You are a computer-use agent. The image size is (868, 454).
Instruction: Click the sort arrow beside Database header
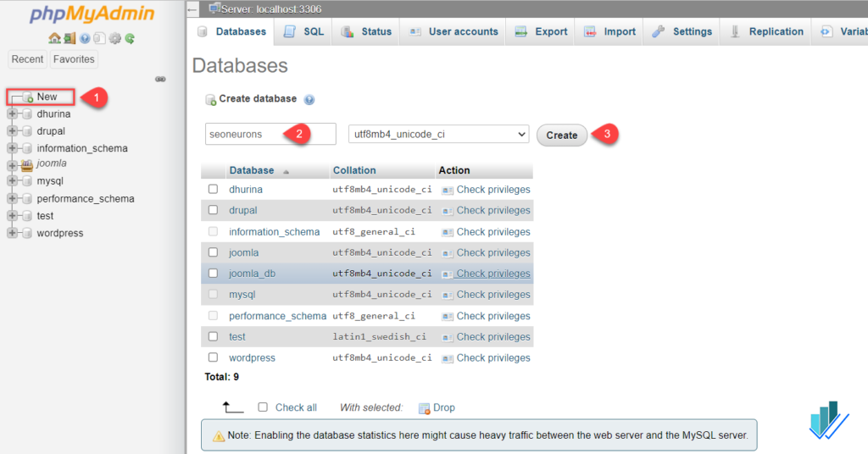coord(286,171)
